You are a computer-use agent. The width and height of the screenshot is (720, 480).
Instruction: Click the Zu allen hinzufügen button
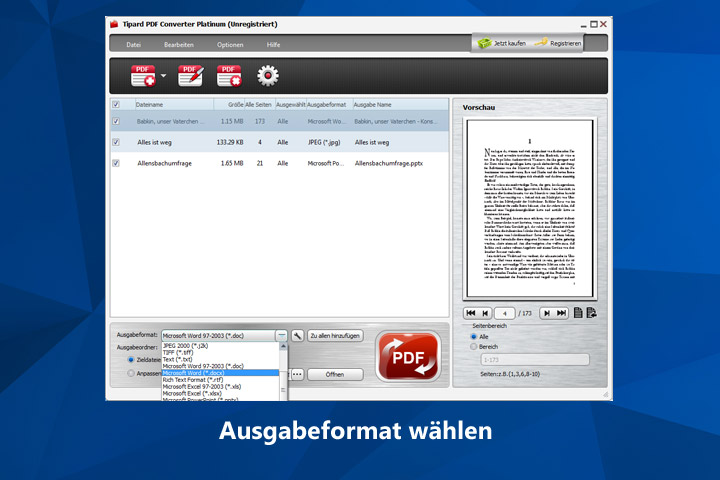(335, 336)
